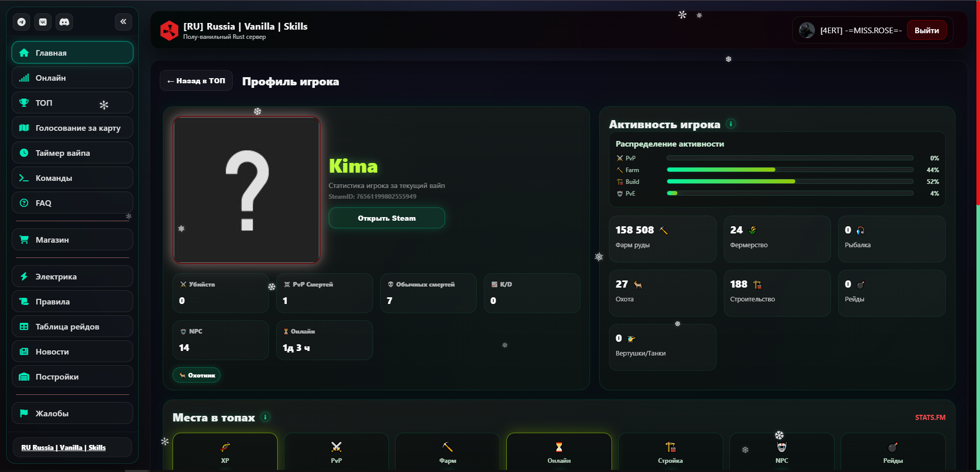Click the info icon beside Места в топах
This screenshot has width=980, height=472.
pyautogui.click(x=265, y=417)
